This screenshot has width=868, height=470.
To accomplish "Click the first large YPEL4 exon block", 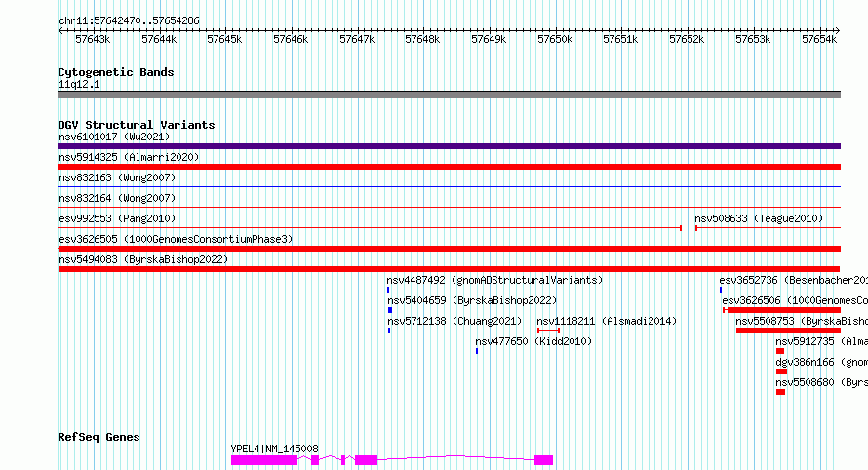I will [264, 460].
